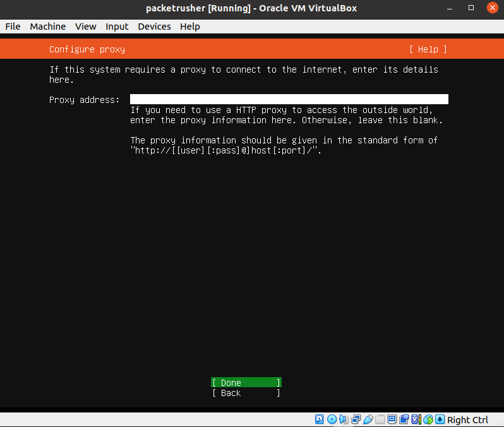Open the View menu
The image size is (504, 427).
85,27
